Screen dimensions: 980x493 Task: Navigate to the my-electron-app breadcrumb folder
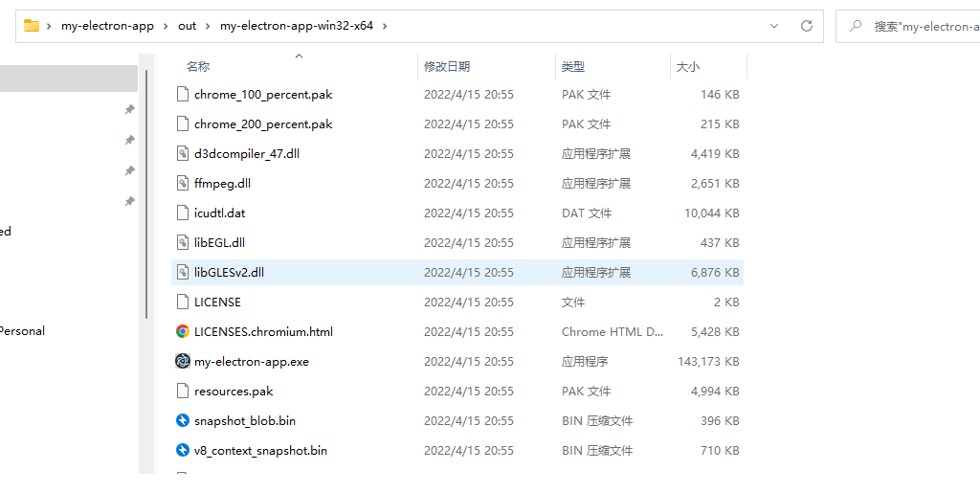coord(107,26)
